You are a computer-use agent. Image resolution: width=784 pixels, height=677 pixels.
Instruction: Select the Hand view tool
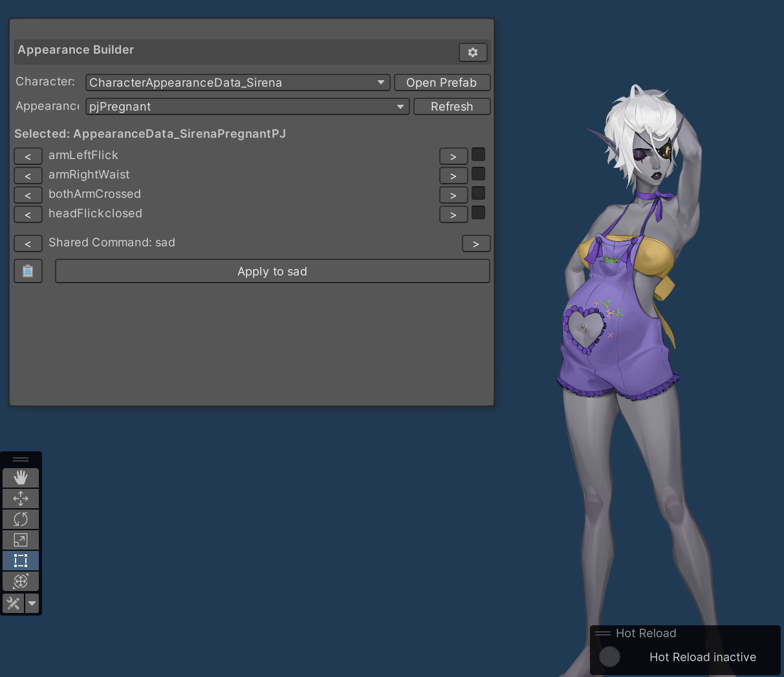pos(21,478)
